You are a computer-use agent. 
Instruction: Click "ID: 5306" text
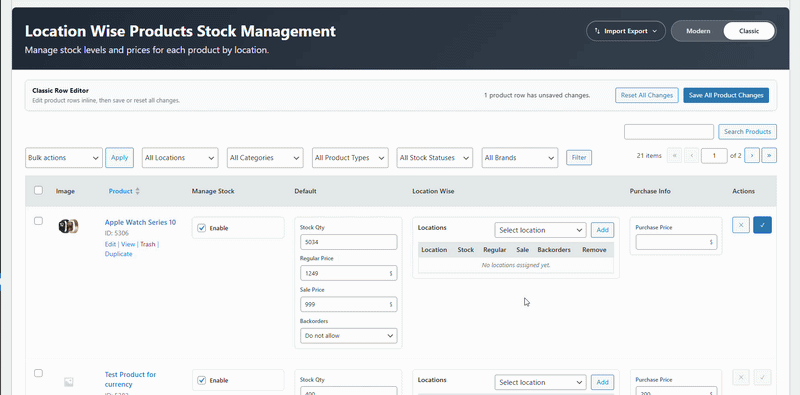[117, 233]
